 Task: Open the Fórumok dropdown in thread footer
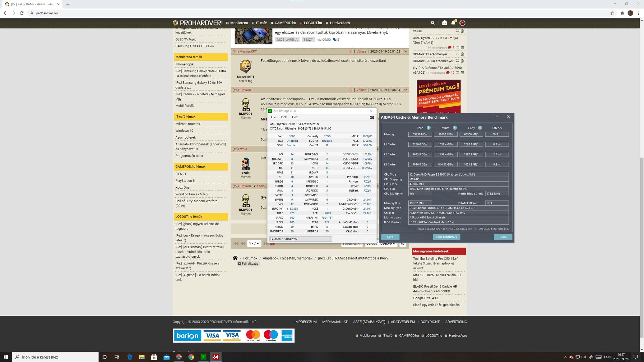point(352,244)
